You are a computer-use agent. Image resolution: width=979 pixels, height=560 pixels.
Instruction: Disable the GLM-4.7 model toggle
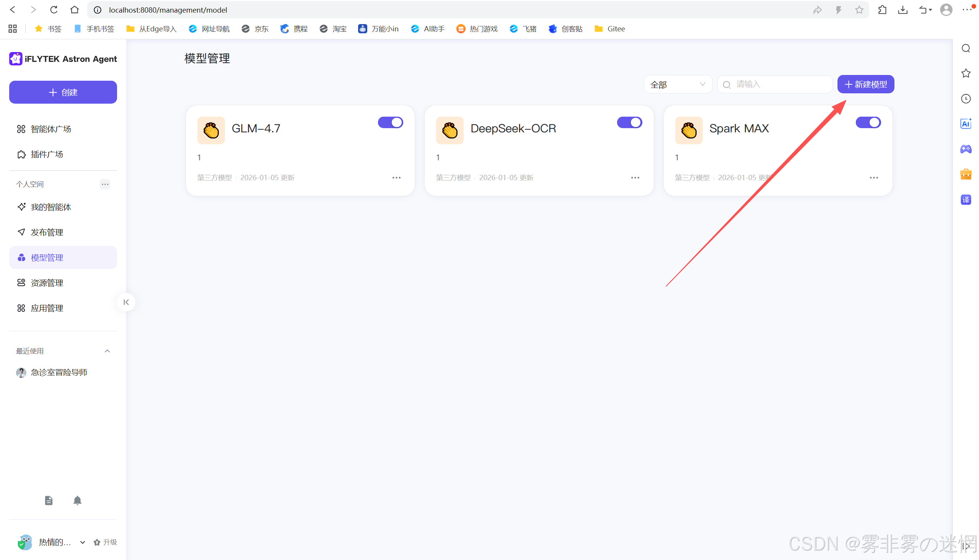[391, 123]
